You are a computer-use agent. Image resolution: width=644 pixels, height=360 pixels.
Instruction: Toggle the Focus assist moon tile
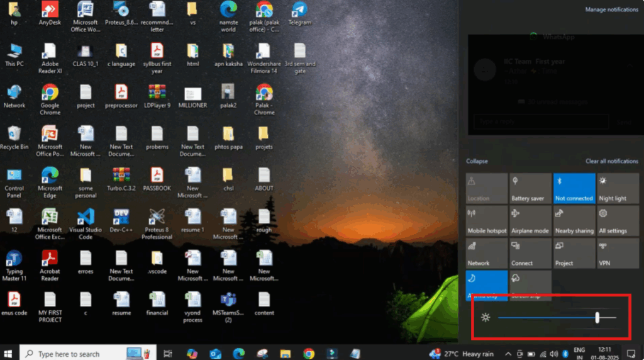click(x=487, y=284)
